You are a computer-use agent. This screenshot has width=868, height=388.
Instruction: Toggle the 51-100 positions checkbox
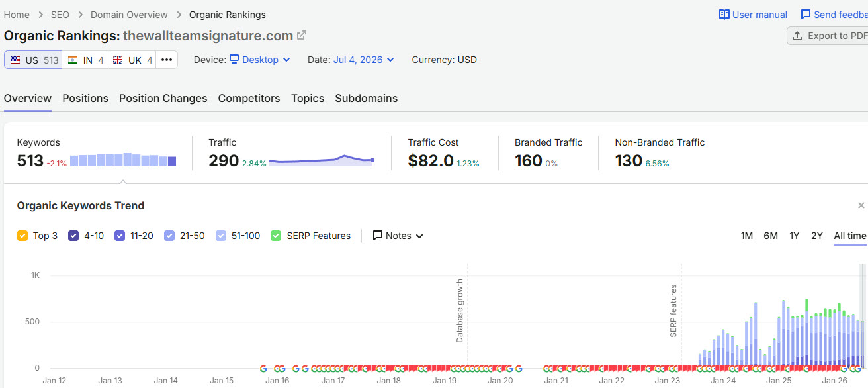point(221,236)
